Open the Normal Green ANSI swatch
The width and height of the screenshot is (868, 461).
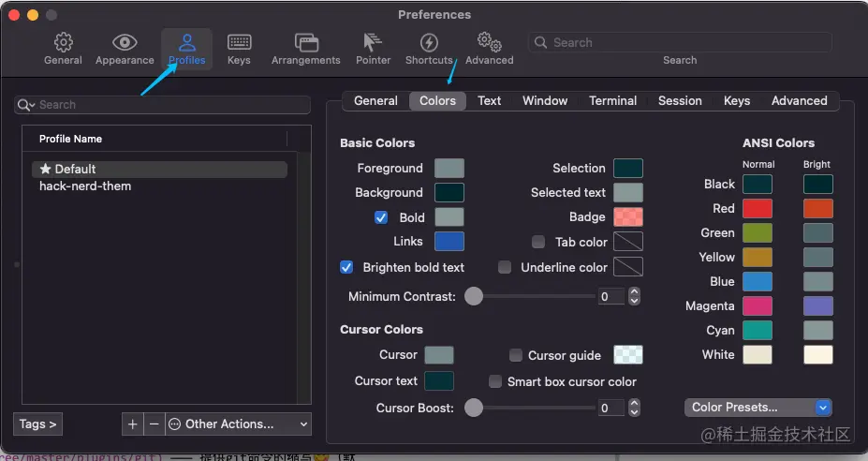(x=758, y=232)
